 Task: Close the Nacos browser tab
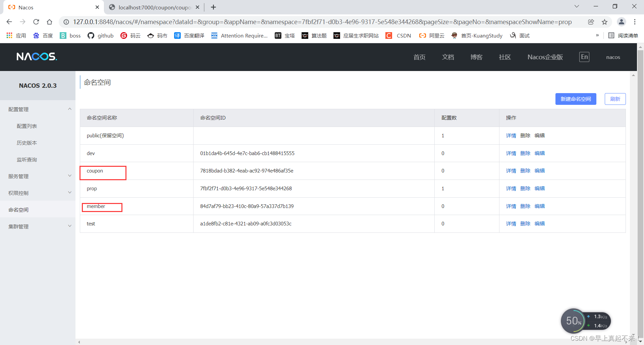coord(97,7)
